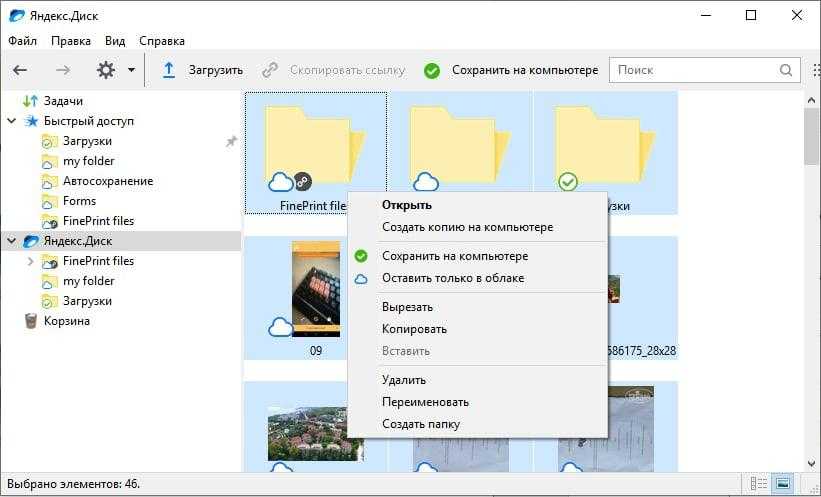
Task: Open the dropdown arrow beside settings gear
Action: [x=131, y=70]
